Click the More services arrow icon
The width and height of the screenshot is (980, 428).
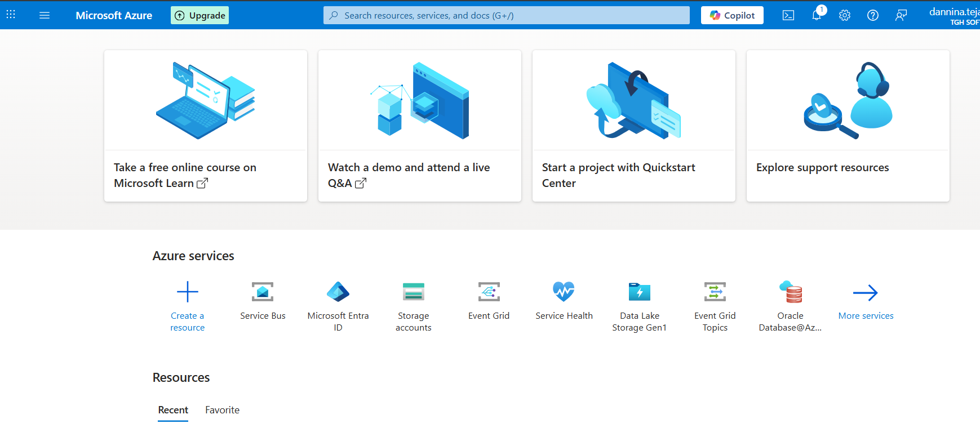[866, 292]
